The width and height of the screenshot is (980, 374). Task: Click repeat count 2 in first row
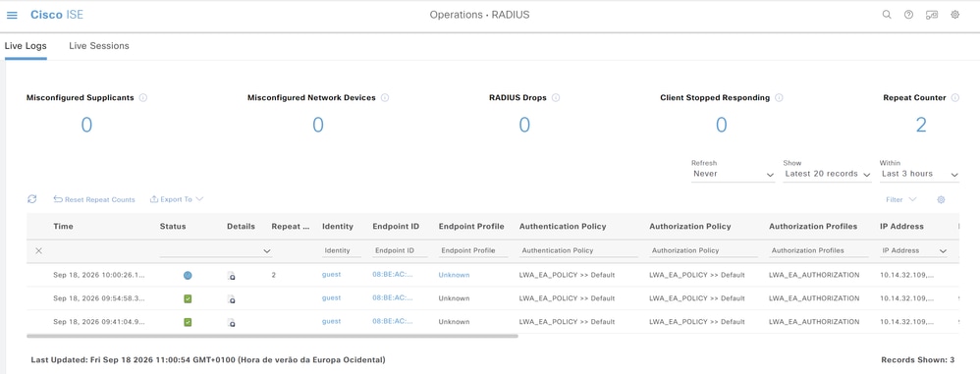(x=274, y=275)
